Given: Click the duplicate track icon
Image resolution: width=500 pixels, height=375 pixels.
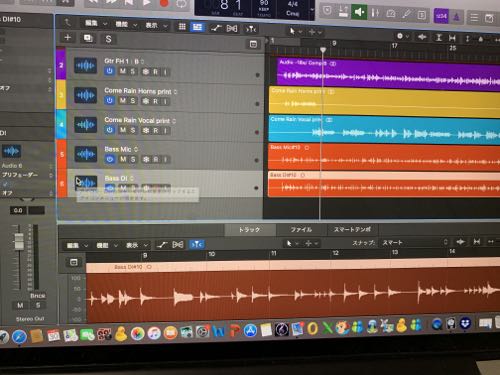Looking at the screenshot, I should tap(88, 38).
